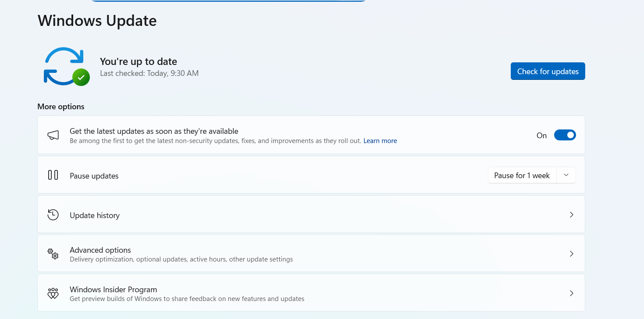Click the Advanced options chevron arrow
The image size is (644, 319).
point(571,254)
